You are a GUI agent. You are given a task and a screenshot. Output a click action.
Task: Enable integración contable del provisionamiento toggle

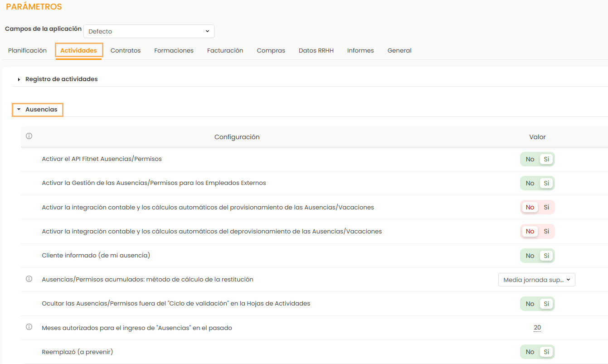click(546, 207)
